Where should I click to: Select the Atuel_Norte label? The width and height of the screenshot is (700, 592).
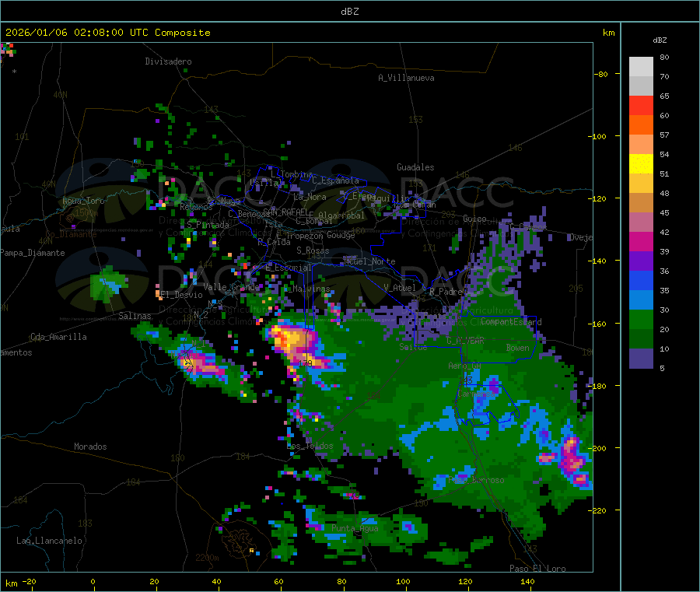click(x=369, y=261)
